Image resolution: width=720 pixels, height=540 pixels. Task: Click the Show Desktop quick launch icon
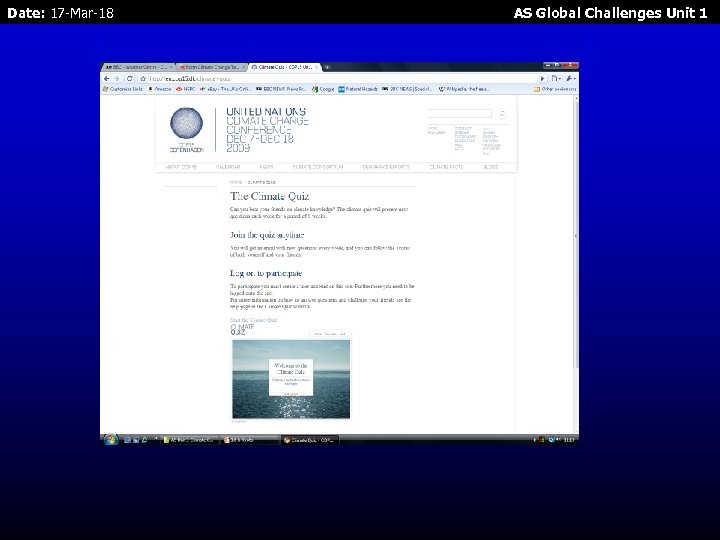click(x=127, y=440)
